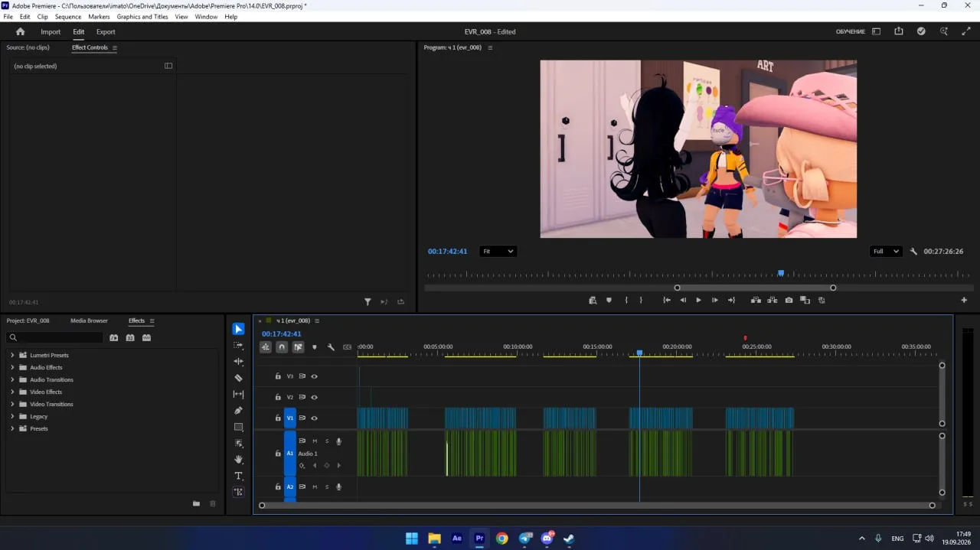Screen dimensions: 980x550
Task: Switch to Source: (no clips) tab
Action: tap(28, 47)
